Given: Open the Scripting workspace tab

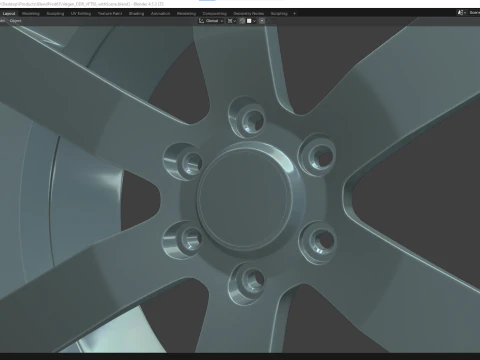Looking at the screenshot, I should pos(279,13).
